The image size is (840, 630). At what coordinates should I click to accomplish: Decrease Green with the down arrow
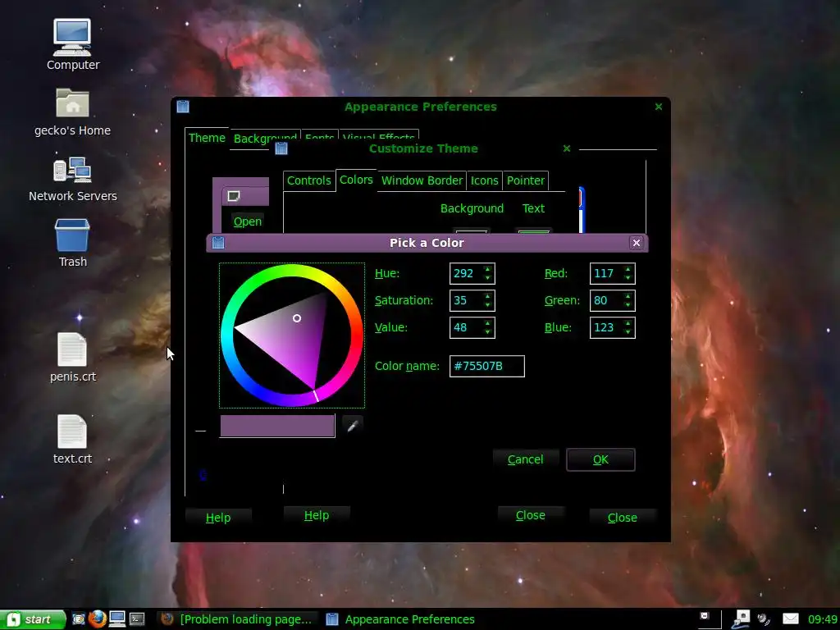(628, 305)
